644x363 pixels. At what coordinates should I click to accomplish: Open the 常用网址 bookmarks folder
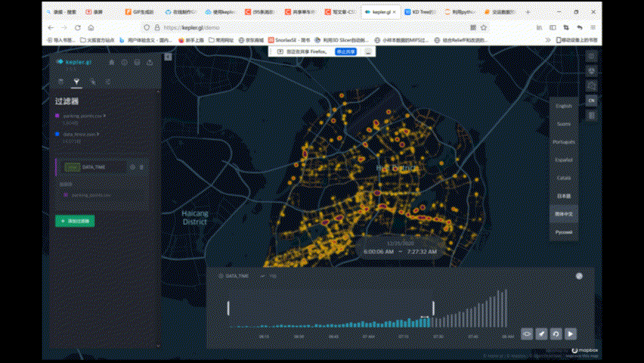point(221,40)
